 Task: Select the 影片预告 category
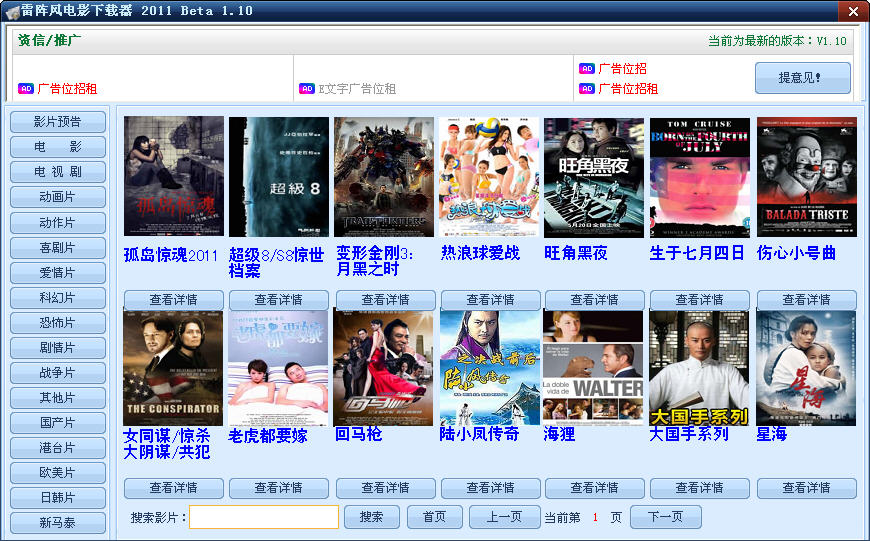[57, 122]
